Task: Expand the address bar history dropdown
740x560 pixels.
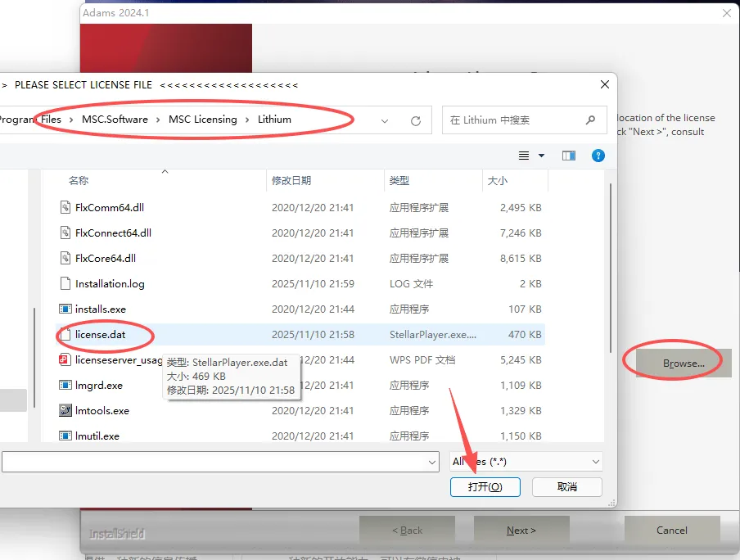Action: pyautogui.click(x=385, y=121)
